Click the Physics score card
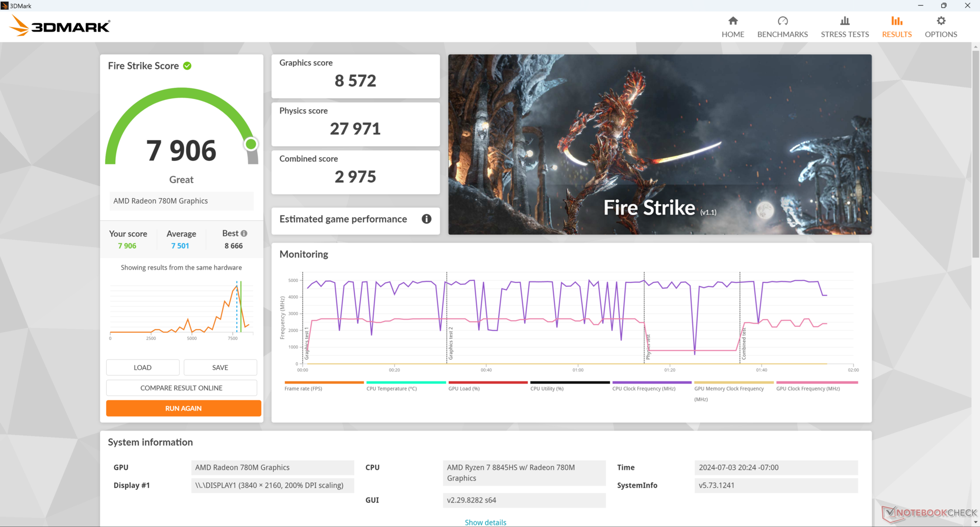The image size is (980, 527). [355, 124]
